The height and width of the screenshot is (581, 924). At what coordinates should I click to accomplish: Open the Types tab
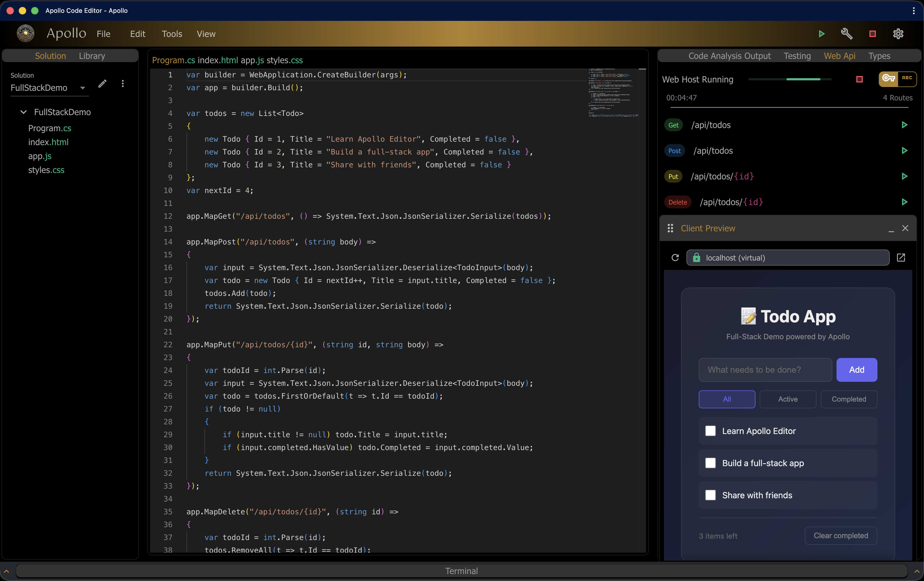coord(879,56)
